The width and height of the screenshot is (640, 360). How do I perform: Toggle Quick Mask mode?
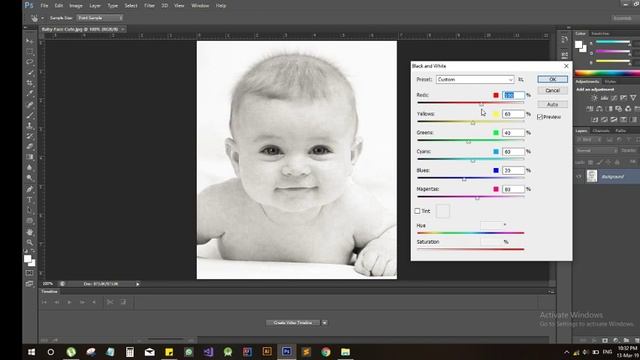click(x=29, y=273)
